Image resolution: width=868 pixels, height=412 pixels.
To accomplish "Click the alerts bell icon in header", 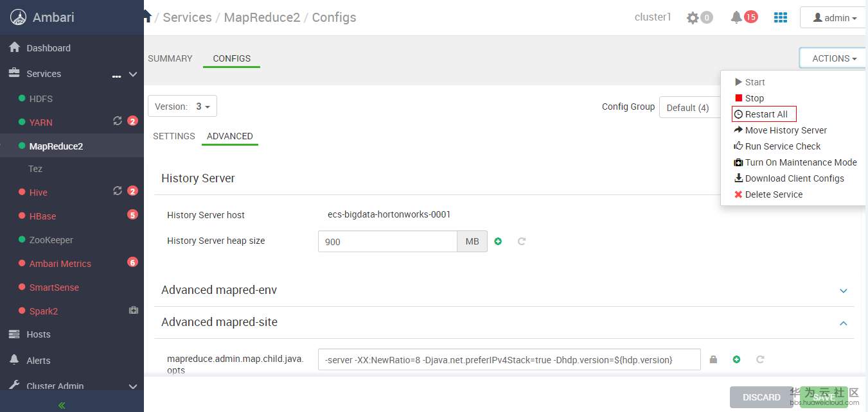I will point(736,17).
